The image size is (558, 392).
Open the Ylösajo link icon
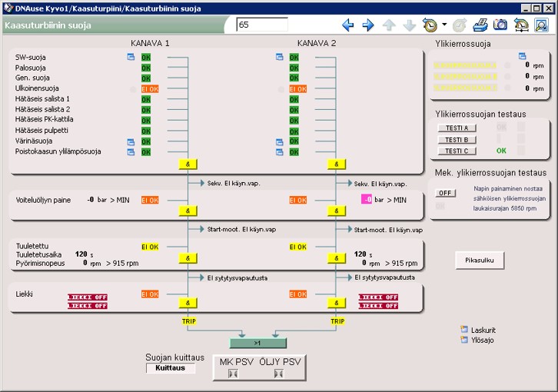[464, 340]
